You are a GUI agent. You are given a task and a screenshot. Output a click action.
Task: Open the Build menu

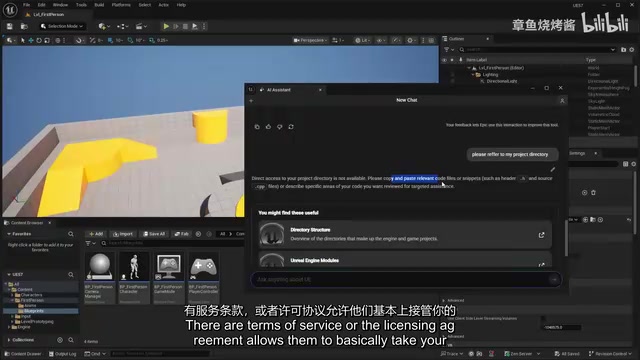pos(99,5)
